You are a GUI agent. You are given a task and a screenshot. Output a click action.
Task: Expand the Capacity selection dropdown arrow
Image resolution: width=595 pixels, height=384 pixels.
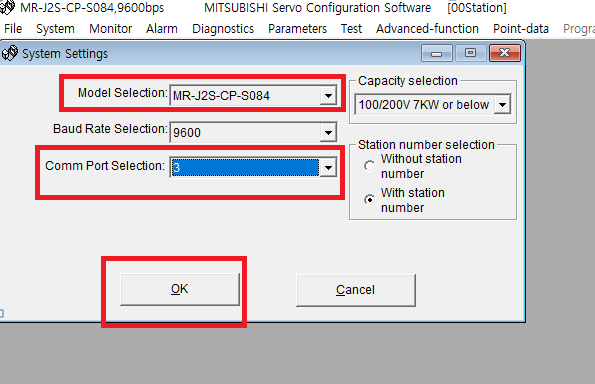(502, 104)
